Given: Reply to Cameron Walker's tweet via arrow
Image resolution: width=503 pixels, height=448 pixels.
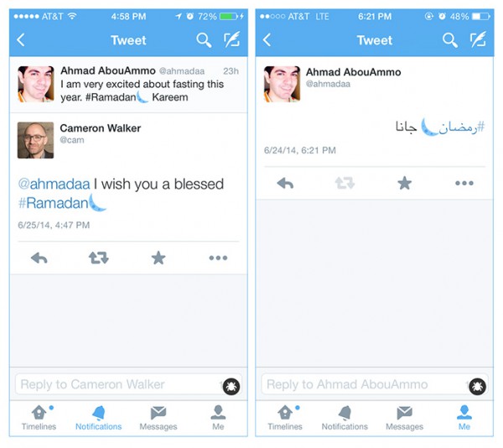Looking at the screenshot, I should [x=39, y=258].
